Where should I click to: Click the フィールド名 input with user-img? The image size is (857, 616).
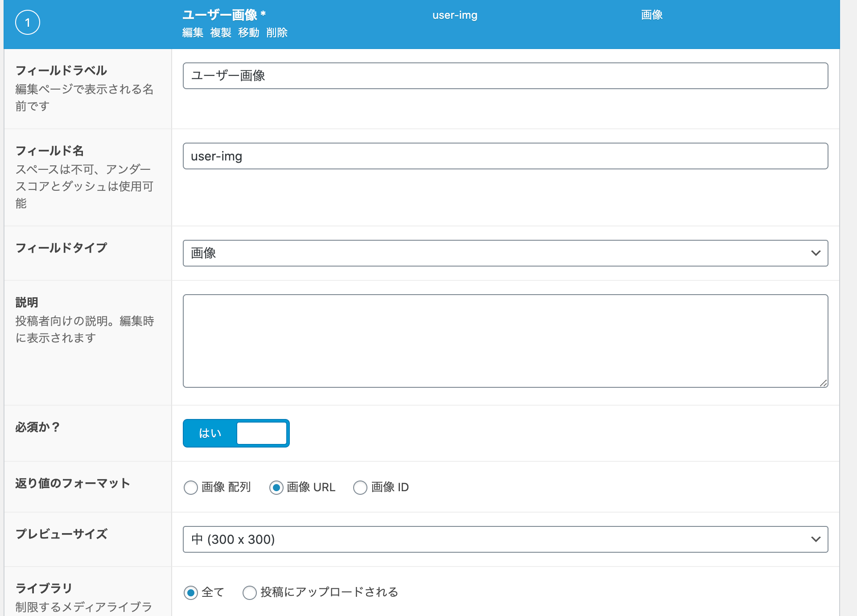[505, 156]
